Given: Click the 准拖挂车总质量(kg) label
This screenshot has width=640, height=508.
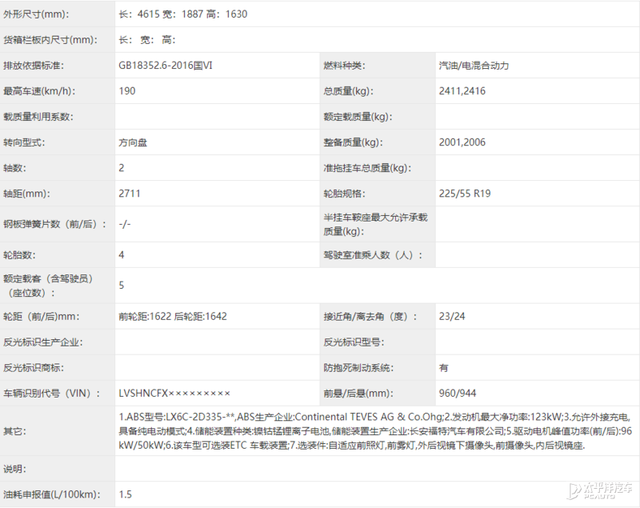Looking at the screenshot, I should [367, 168].
